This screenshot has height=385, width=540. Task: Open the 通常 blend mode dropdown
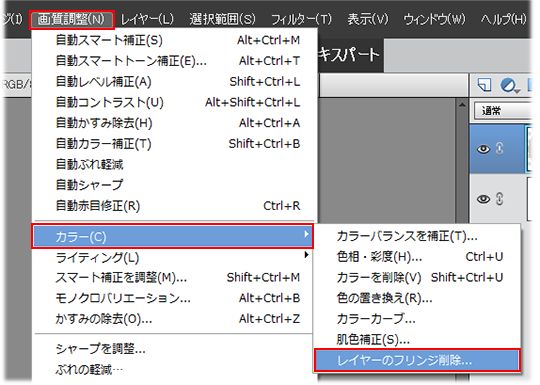pos(503,111)
